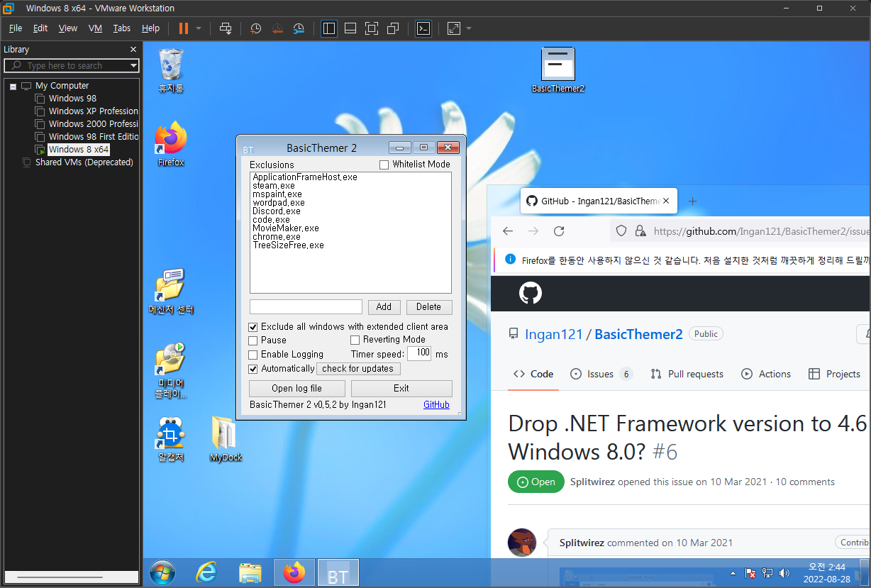Open the stretch guest dropdown arrow
Image resolution: width=871 pixels, height=588 pixels.
(x=469, y=28)
